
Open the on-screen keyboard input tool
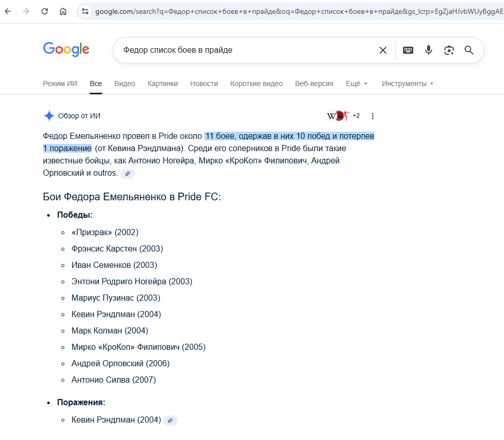(x=408, y=50)
